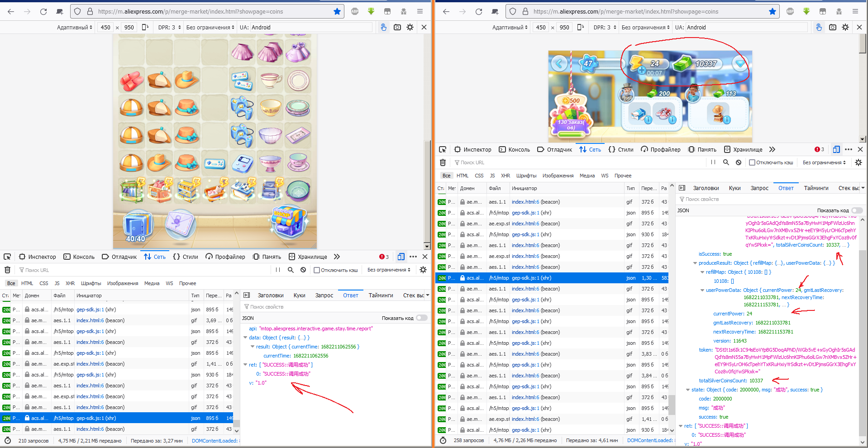Toggle touch simulation in the left responsive toolbar
The image size is (868, 448).
click(x=383, y=27)
